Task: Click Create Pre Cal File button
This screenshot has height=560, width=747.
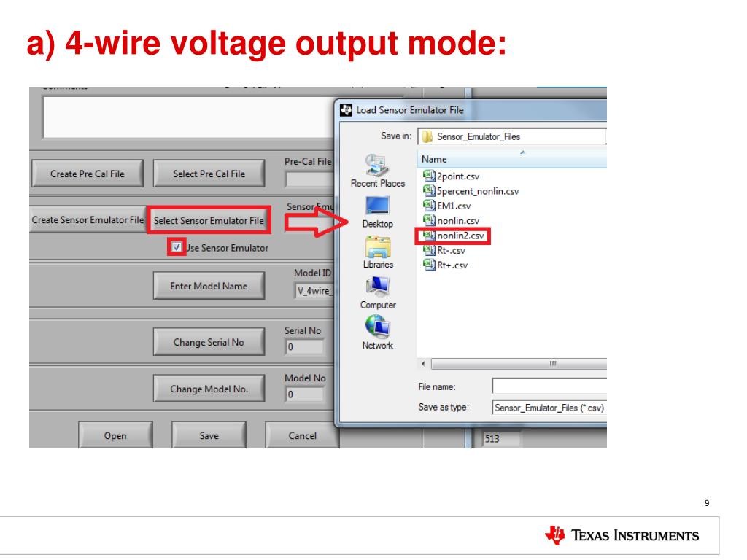Action: click(x=88, y=174)
